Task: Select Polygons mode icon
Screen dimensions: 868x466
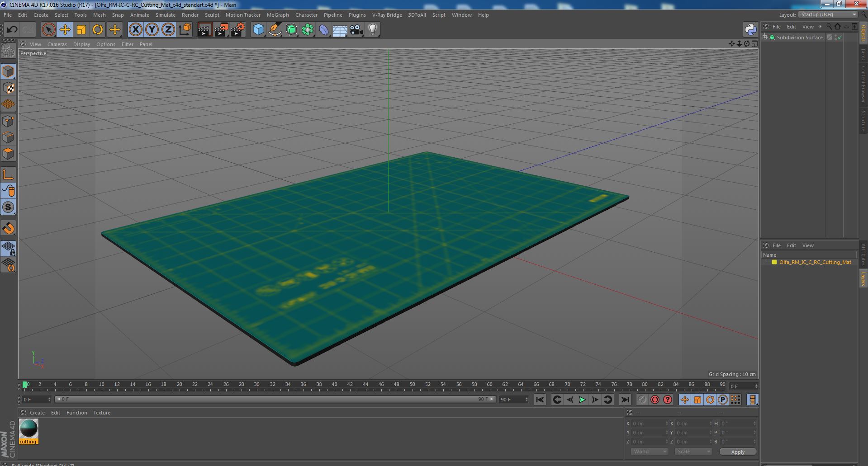Action: pyautogui.click(x=8, y=154)
